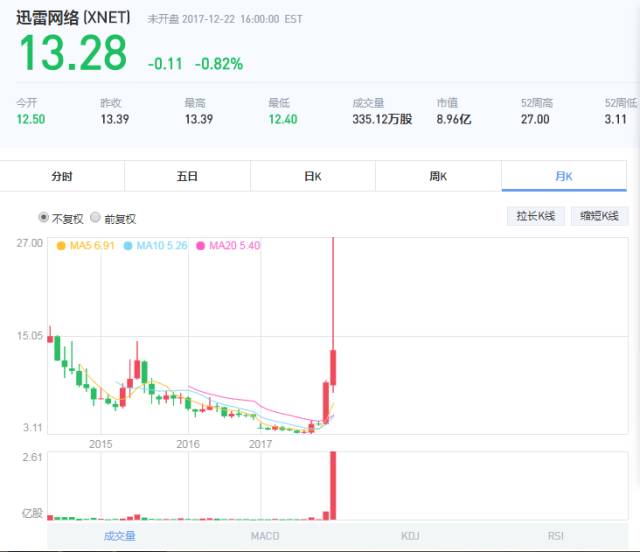Click the stock price 13.28

pos(73,53)
